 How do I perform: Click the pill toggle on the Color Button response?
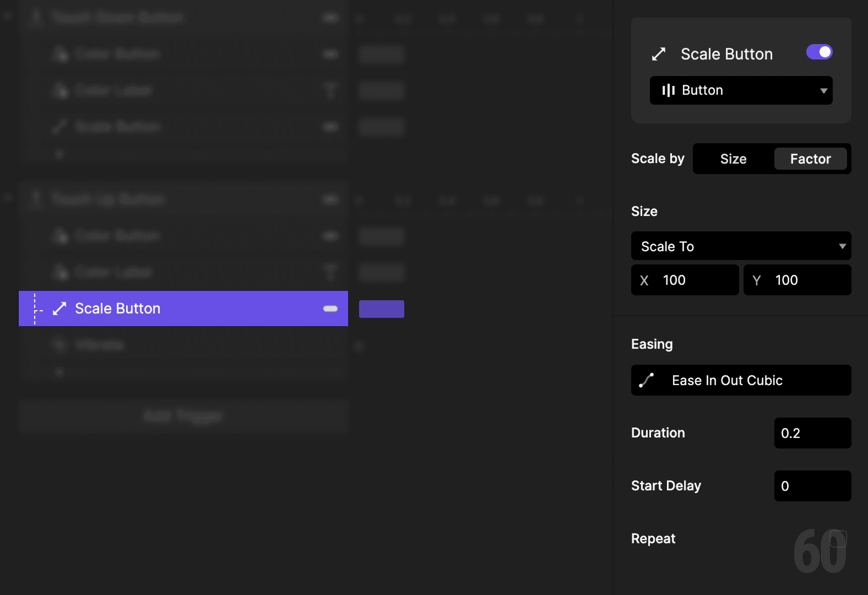330,54
